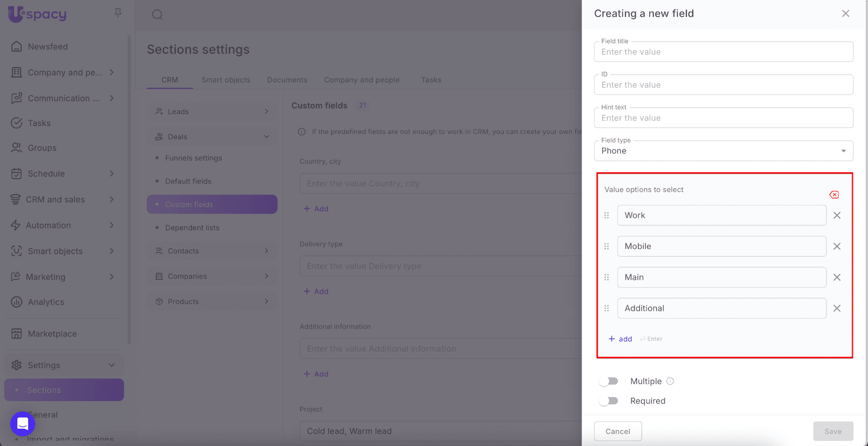The height and width of the screenshot is (446, 868).
Task: Open the chat support bubble
Action: (23, 423)
